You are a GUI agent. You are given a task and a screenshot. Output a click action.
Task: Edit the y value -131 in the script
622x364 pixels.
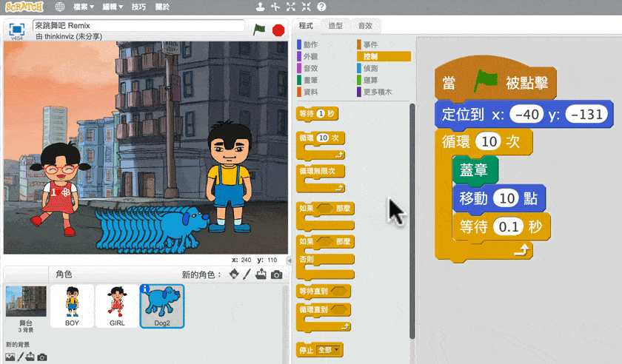[x=586, y=115]
